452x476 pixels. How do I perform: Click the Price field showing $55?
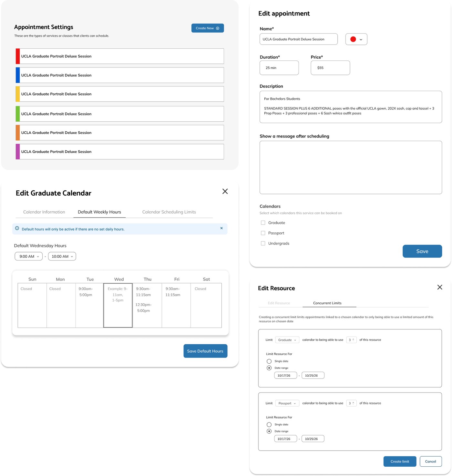pyautogui.click(x=330, y=68)
